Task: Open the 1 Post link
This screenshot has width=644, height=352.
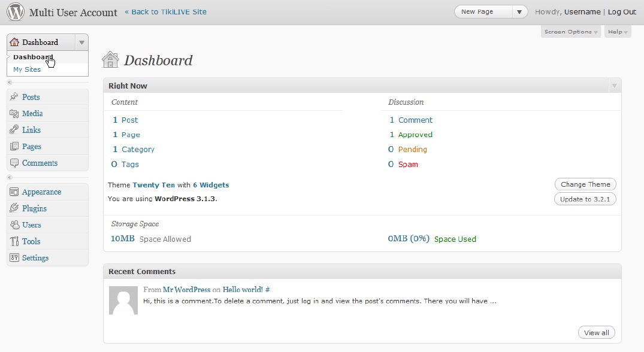Action: point(125,120)
